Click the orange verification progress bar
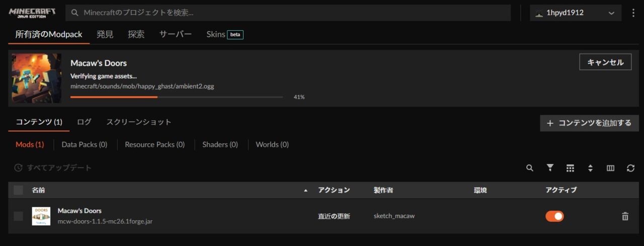 pyautogui.click(x=177, y=97)
